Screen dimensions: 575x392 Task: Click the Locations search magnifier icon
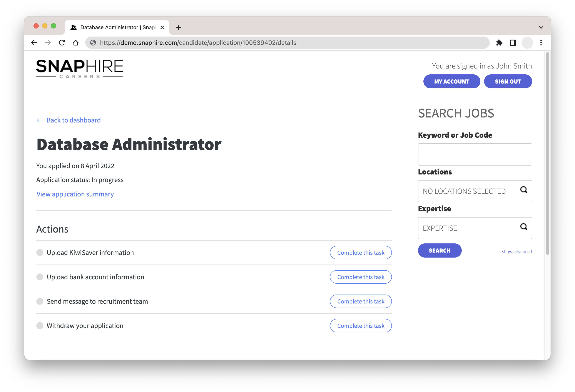523,190
